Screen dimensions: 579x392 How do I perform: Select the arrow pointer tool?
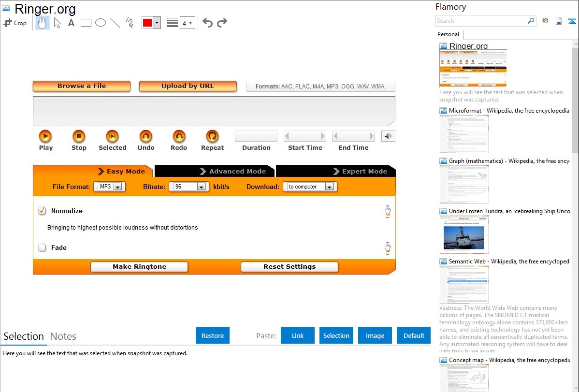(57, 23)
